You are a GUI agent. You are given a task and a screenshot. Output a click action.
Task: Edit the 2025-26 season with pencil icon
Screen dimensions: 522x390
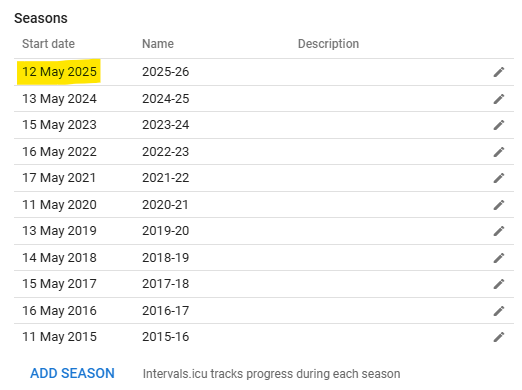click(499, 72)
